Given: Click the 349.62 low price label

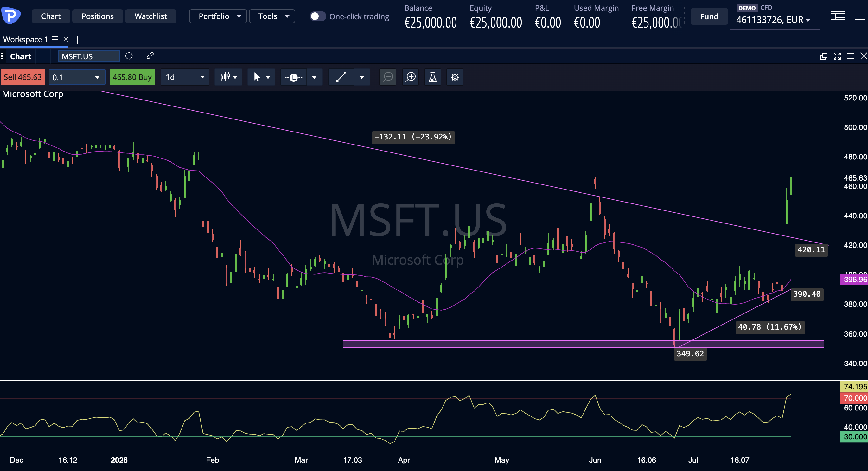Looking at the screenshot, I should (690, 354).
